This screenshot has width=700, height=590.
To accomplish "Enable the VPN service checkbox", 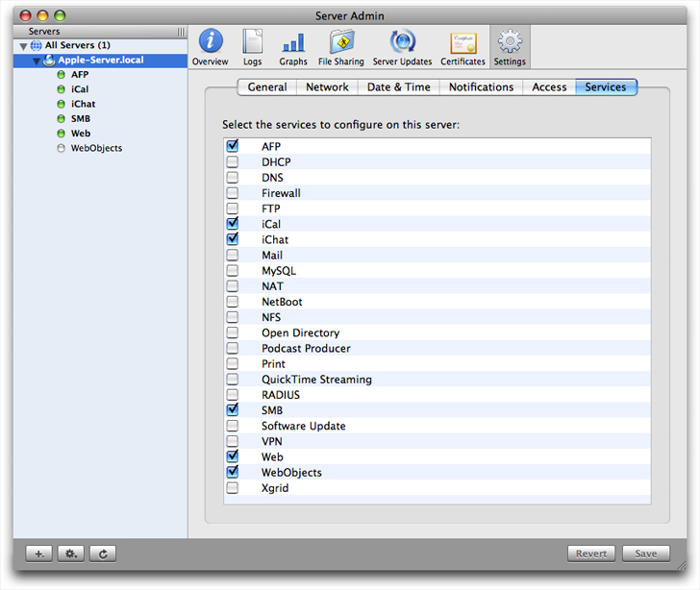I will [233, 441].
